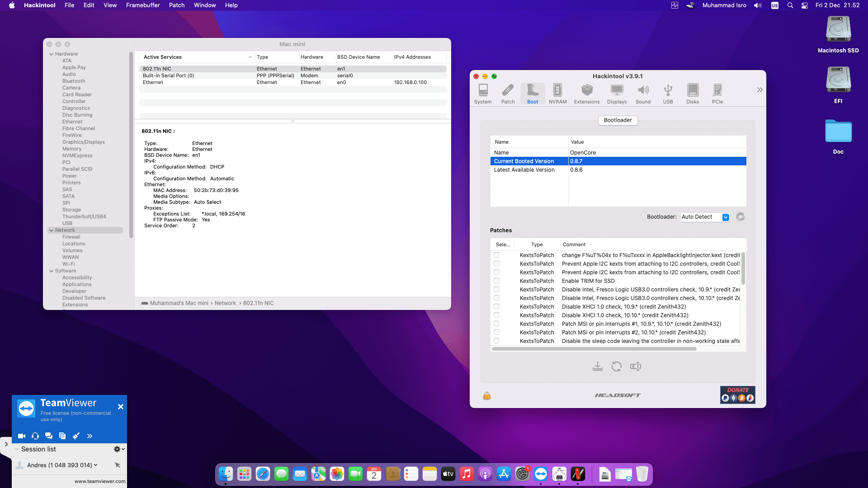Screen dimensions: 868x488
Task: Open the Displays toolbar section
Action: [x=617, y=94]
